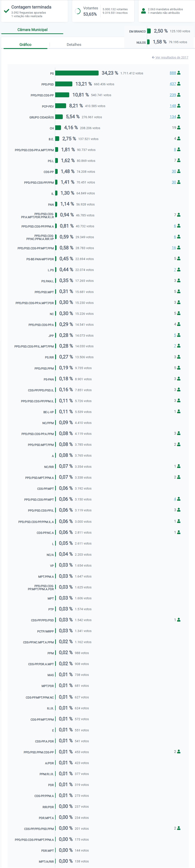This screenshot has height=868, width=195.
Task: Click the back arrow before Ver resultados de 2017
Action: coord(153,58)
